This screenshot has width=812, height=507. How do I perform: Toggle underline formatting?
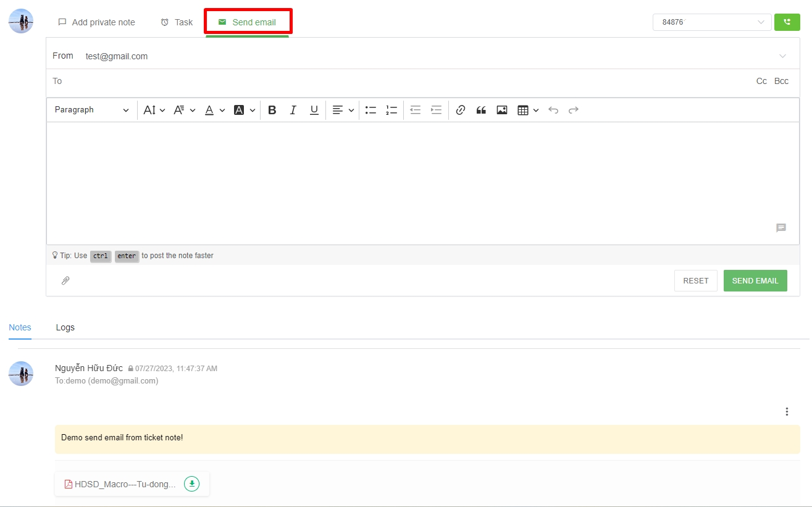click(x=314, y=110)
